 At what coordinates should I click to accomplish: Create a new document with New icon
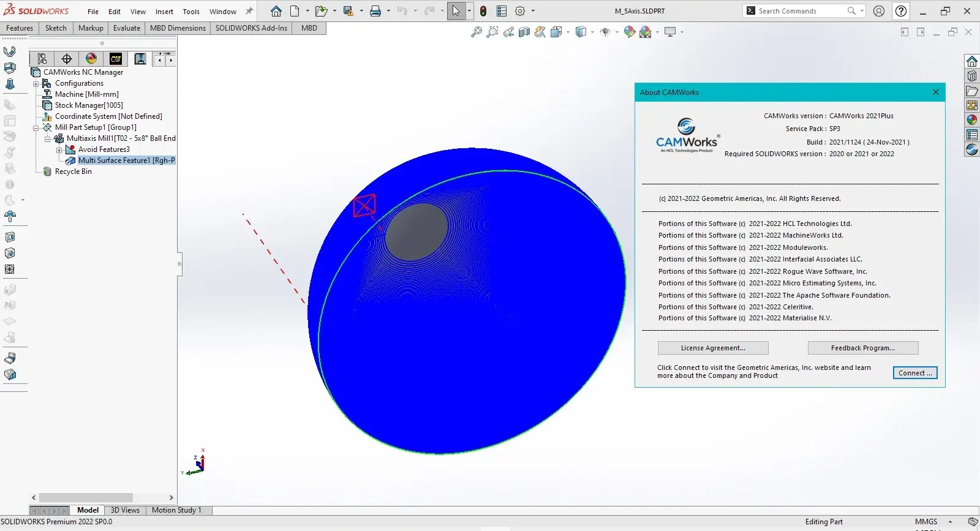[x=295, y=11]
